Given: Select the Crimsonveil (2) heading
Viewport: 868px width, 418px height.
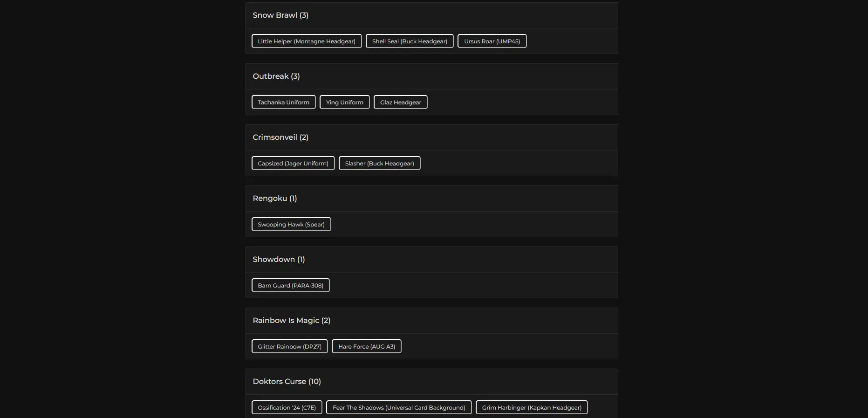Looking at the screenshot, I should [x=280, y=137].
